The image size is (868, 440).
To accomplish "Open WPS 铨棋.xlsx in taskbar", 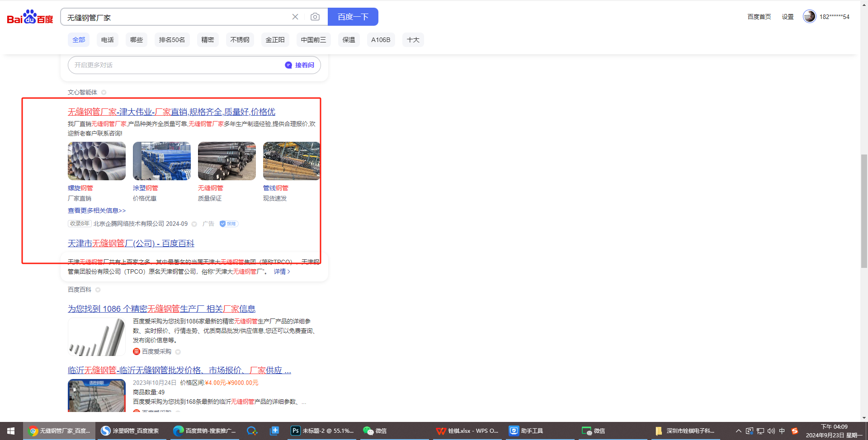I will pyautogui.click(x=467, y=431).
